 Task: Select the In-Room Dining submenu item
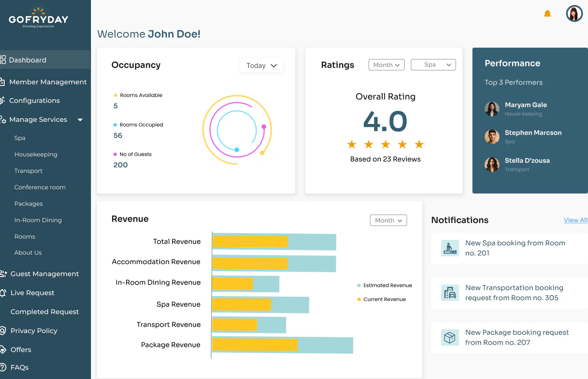38,220
